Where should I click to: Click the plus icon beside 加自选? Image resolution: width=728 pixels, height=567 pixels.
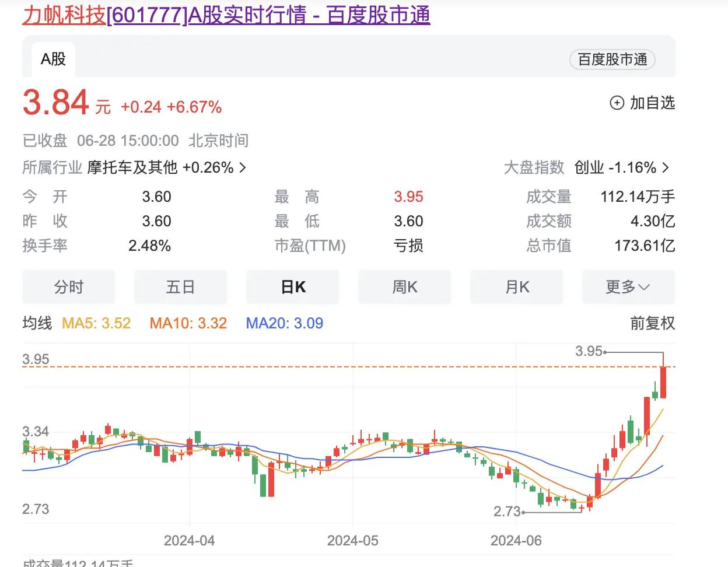pos(617,103)
